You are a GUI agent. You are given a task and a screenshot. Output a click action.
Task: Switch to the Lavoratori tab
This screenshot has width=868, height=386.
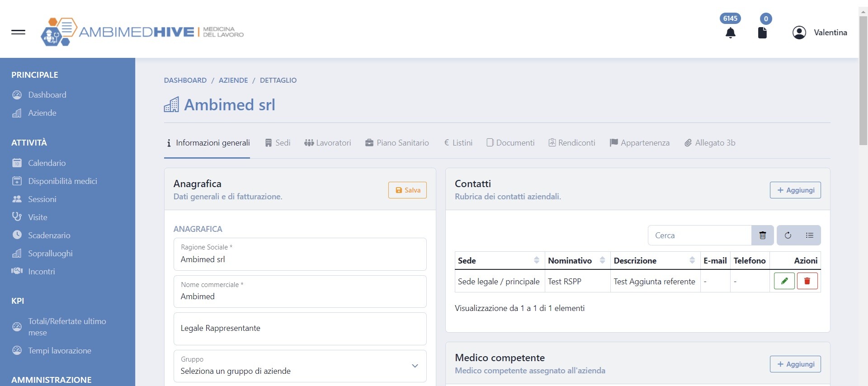point(328,143)
